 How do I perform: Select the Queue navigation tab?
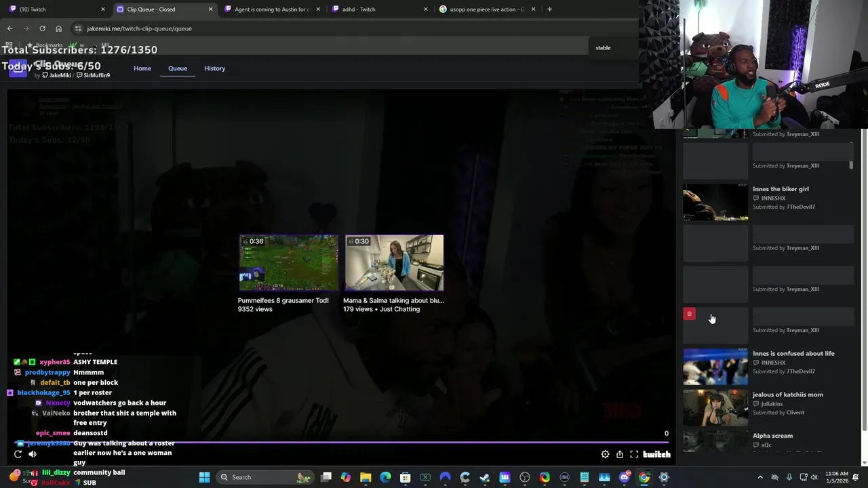[178, 68]
